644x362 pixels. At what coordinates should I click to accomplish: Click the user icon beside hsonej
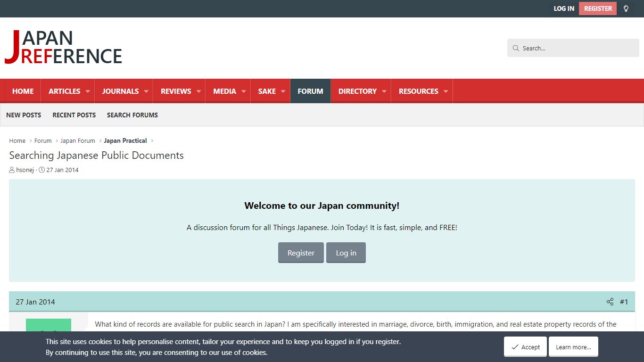click(12, 170)
